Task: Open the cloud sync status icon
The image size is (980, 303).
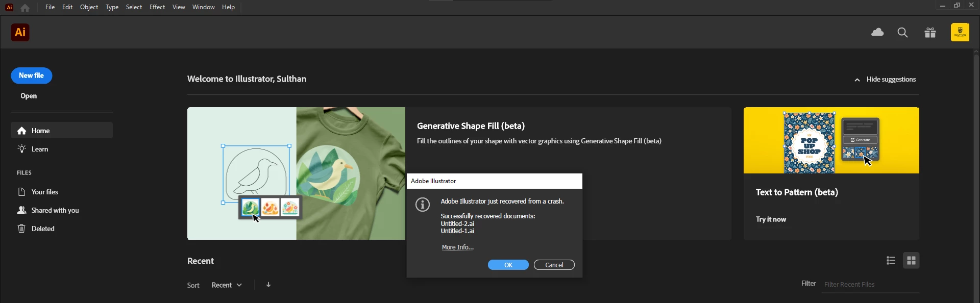Action: tap(877, 32)
